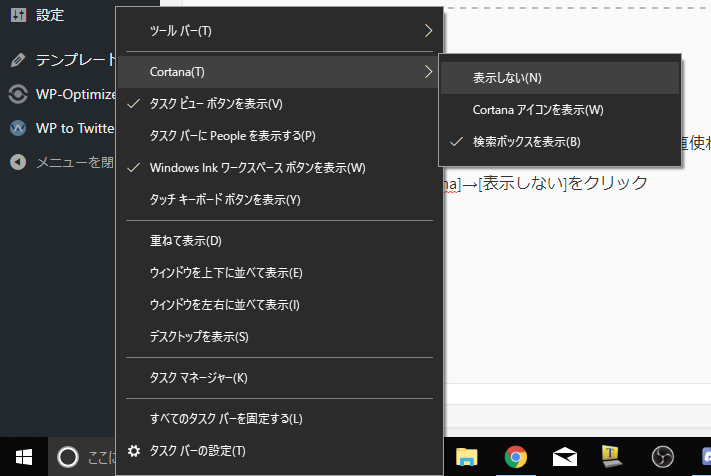Open the Mail app from the taskbar

click(564, 457)
